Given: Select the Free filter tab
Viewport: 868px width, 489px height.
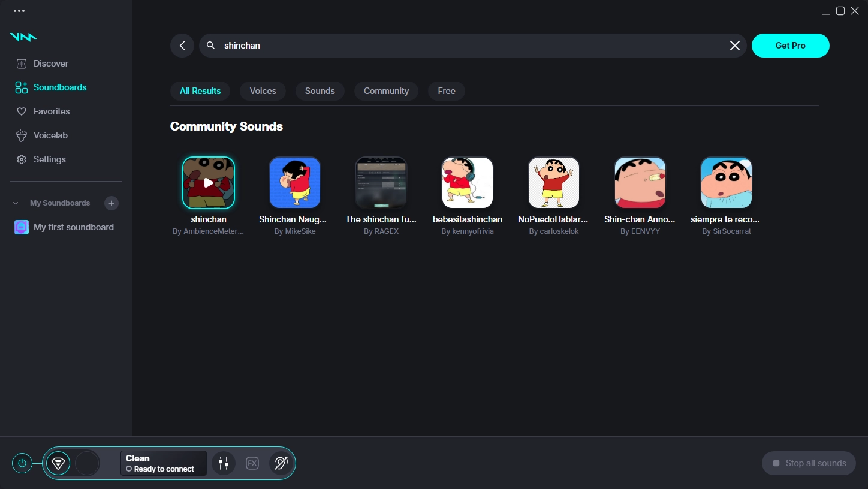Looking at the screenshot, I should pos(447,91).
